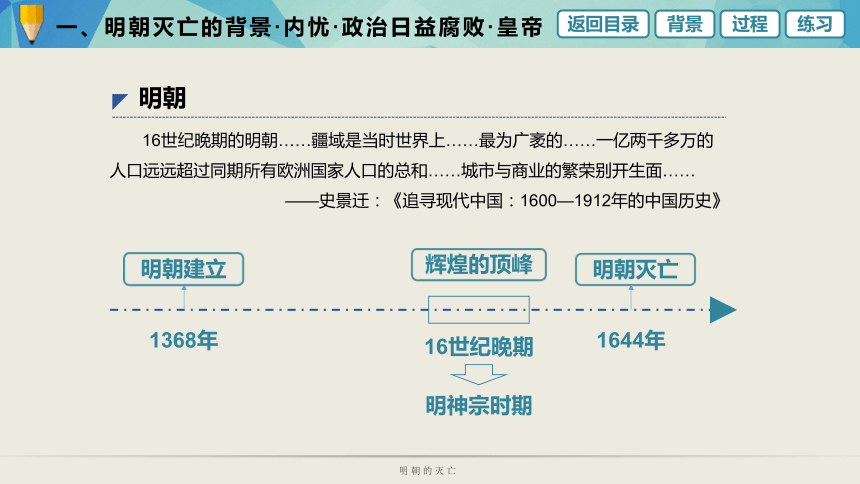Click the footer text 明朝的灭亡

[x=427, y=470]
